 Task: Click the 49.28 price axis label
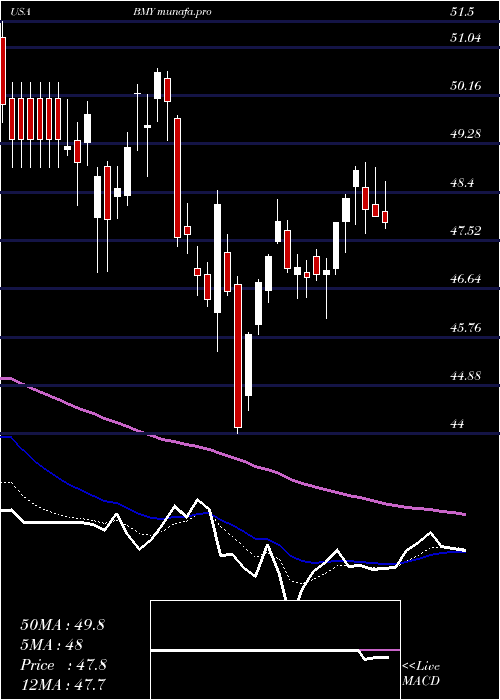(x=465, y=133)
